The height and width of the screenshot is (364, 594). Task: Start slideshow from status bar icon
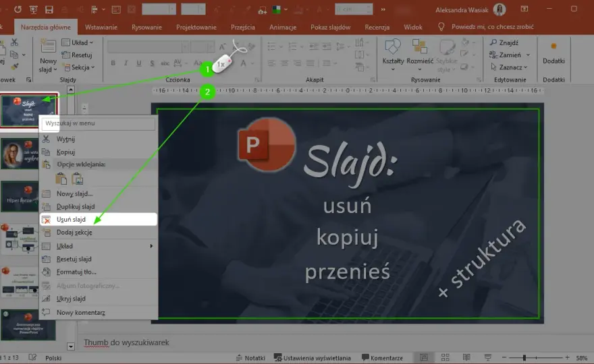point(488,357)
